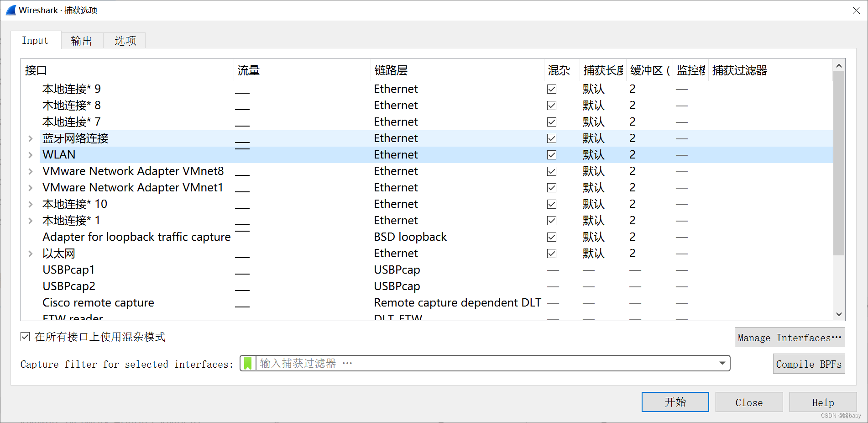
Task: Click Remote capture dependent DLT cell
Action: 458,303
